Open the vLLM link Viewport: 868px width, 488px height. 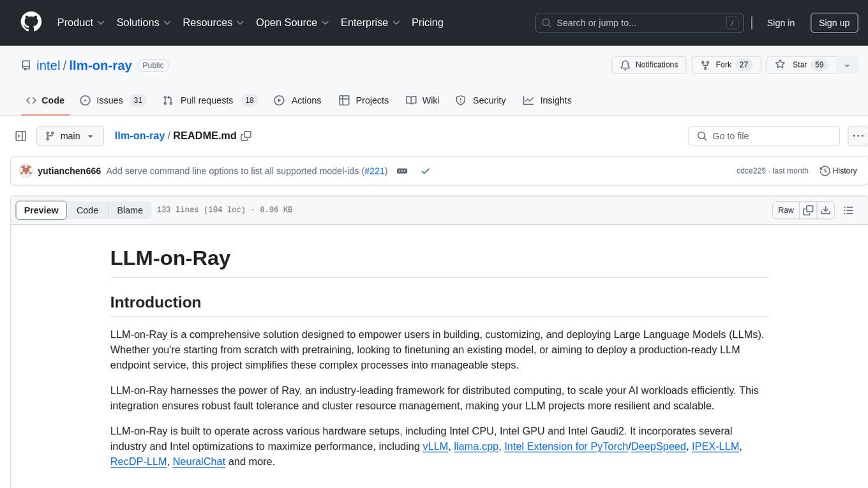click(435, 446)
